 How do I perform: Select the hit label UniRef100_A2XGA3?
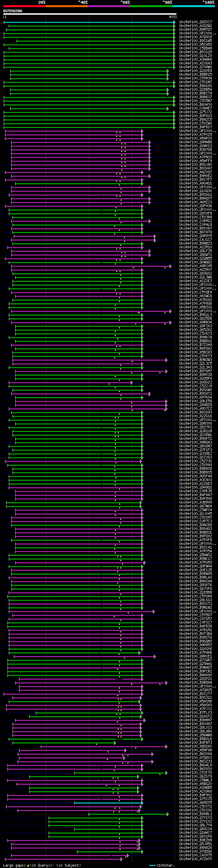(196, 63)
